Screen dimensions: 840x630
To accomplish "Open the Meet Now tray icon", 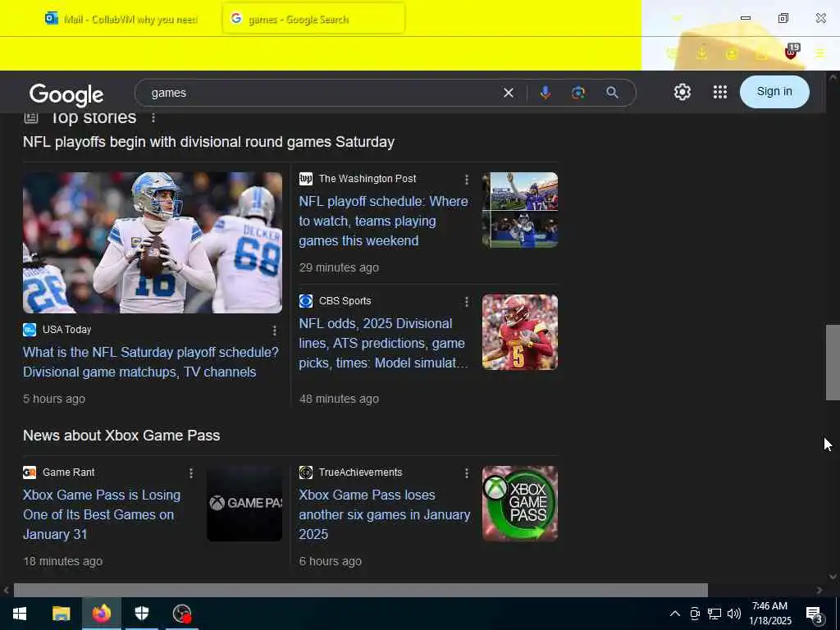I will tap(695, 614).
